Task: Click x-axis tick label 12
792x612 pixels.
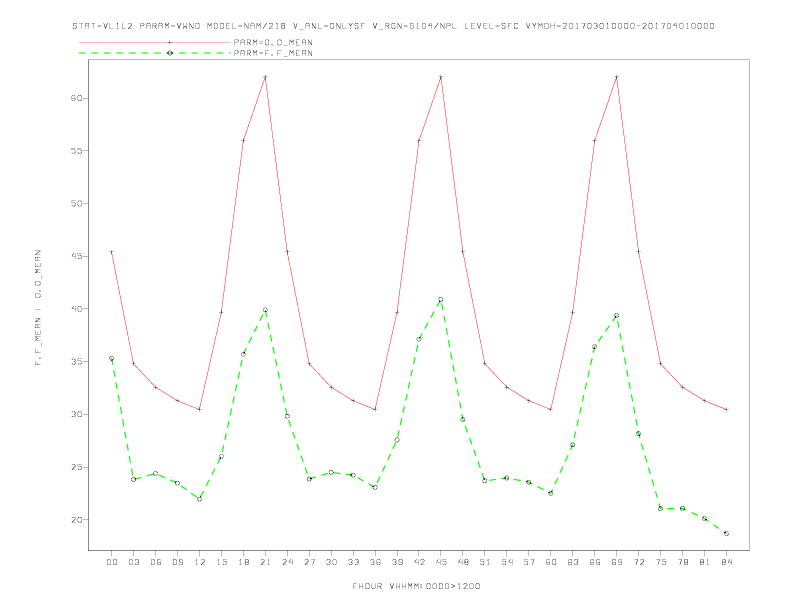Action: pos(200,562)
